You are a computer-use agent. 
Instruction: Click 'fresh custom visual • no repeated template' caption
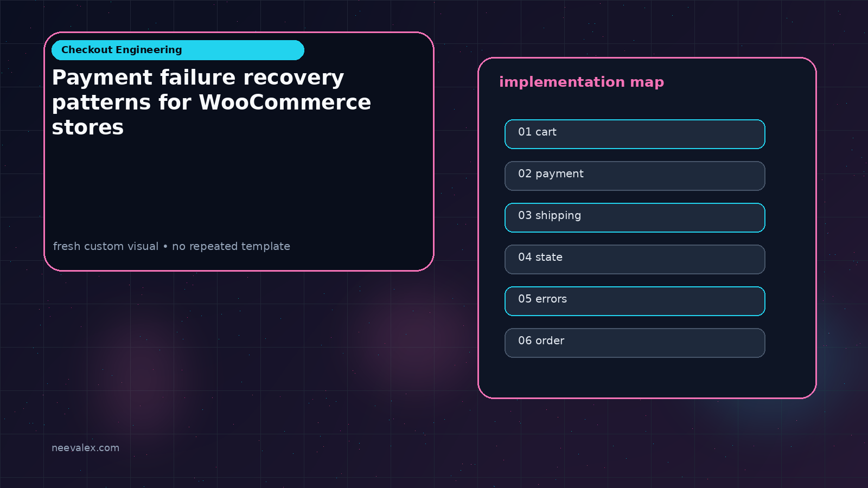(171, 246)
